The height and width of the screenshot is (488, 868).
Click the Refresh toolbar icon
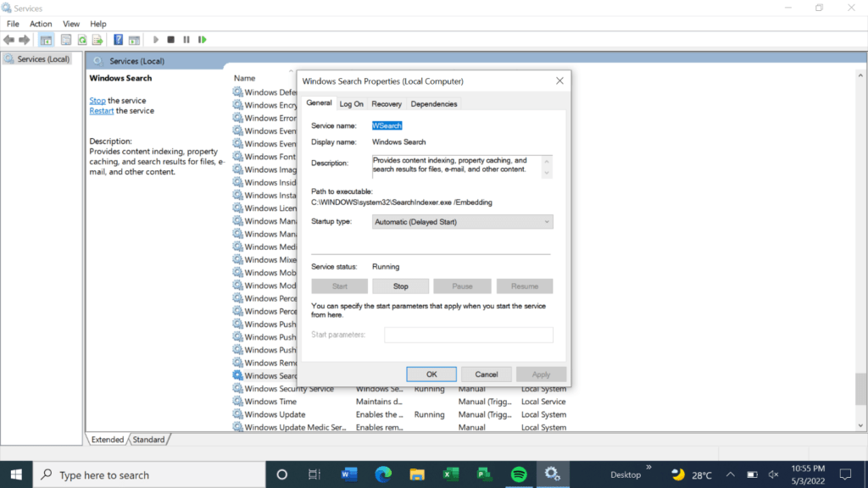pos(82,40)
